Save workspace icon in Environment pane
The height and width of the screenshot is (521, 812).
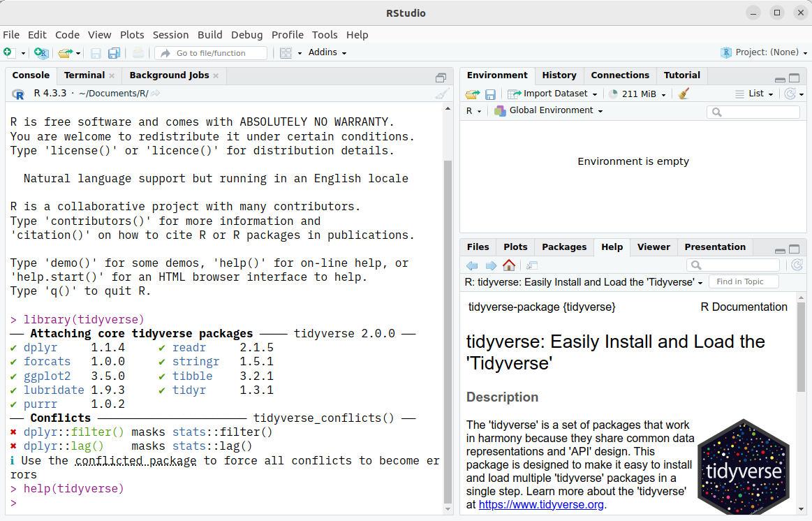click(490, 94)
